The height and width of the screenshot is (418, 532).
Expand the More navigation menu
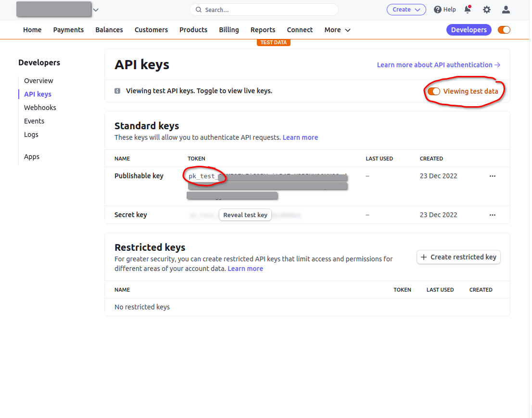pyautogui.click(x=337, y=30)
